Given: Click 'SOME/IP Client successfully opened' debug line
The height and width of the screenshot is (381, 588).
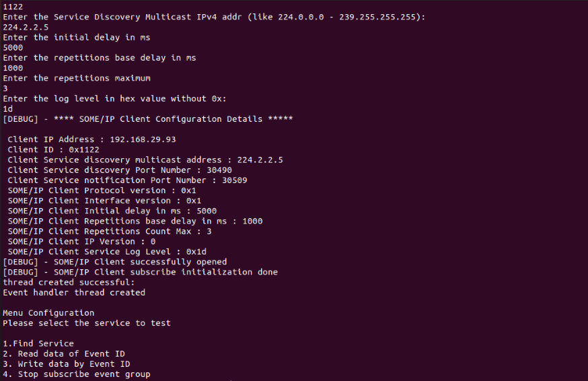Looking at the screenshot, I should pyautogui.click(x=115, y=262).
